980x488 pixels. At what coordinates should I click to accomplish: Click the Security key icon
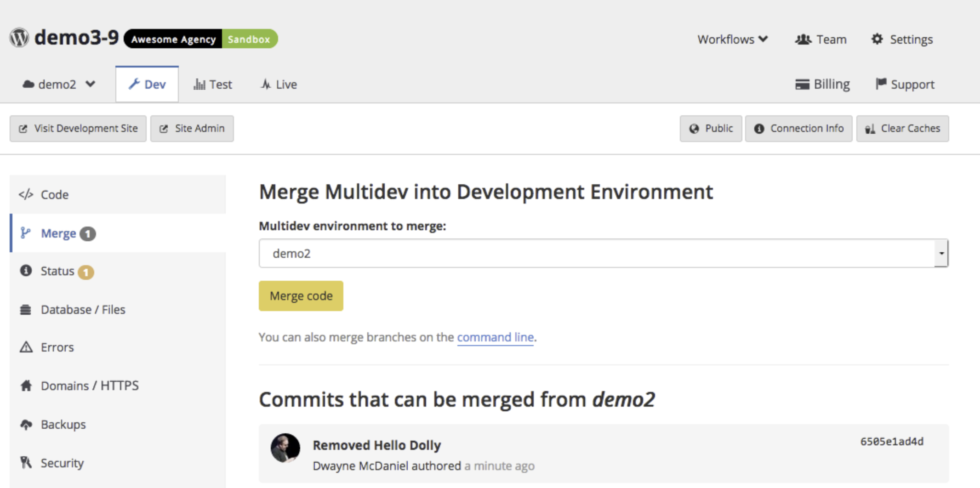click(26, 463)
